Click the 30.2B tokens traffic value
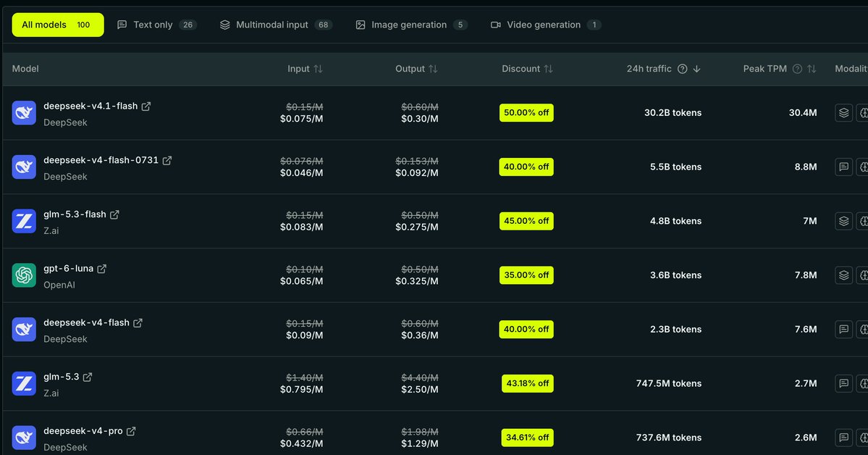This screenshot has height=455, width=868. 673,112
